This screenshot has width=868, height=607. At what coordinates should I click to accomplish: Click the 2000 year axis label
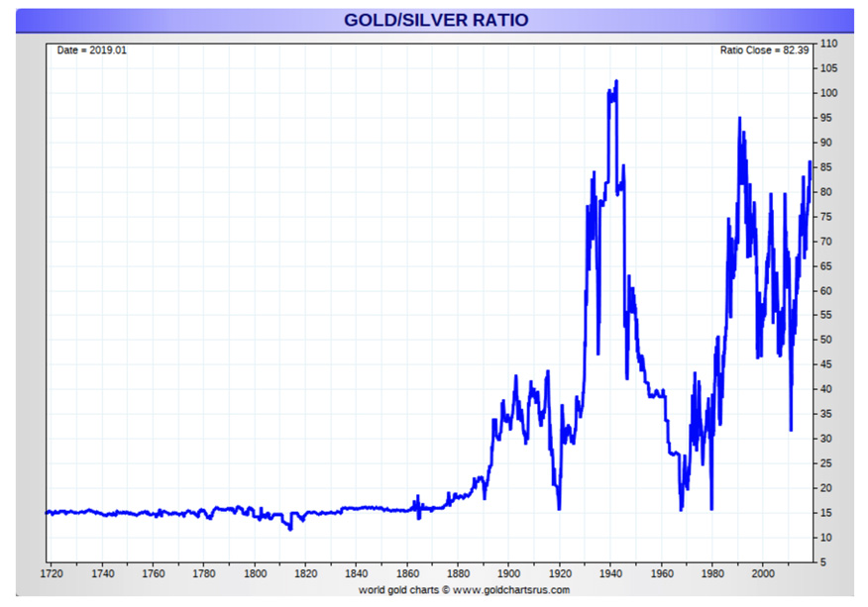point(763,573)
